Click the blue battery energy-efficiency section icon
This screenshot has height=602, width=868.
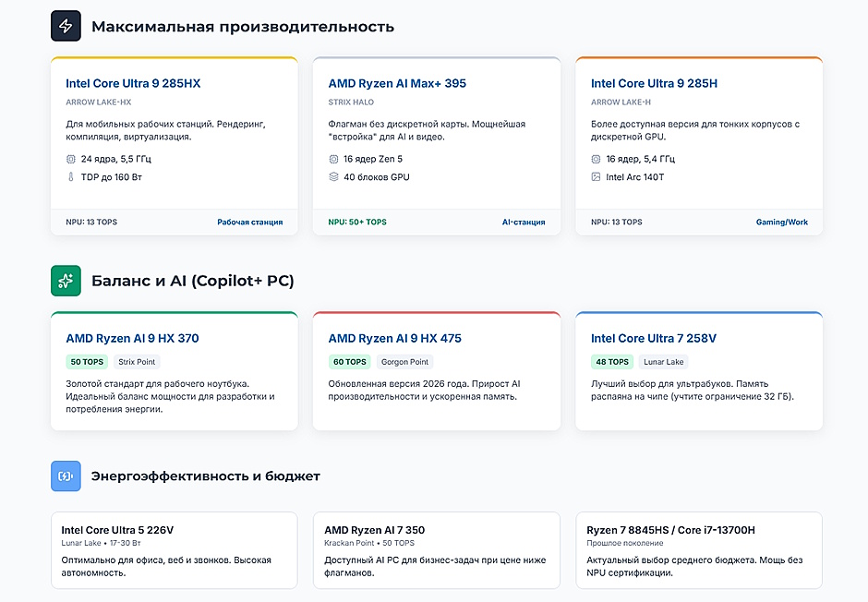[x=66, y=476]
